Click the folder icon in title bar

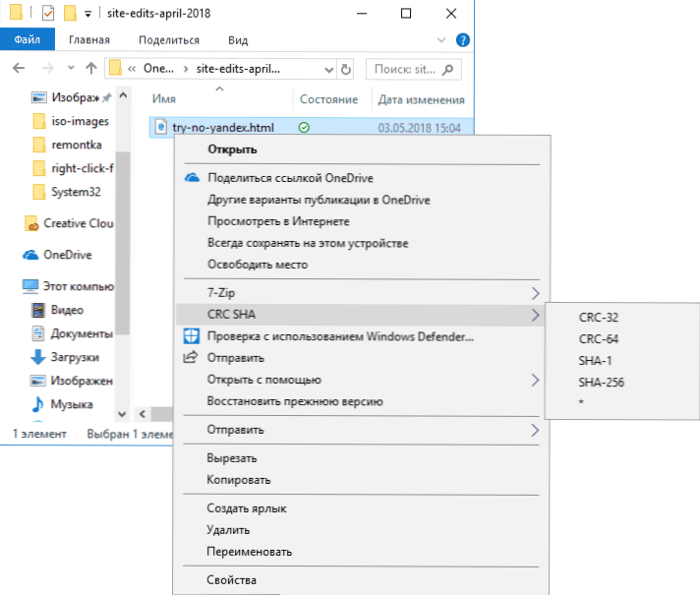pos(16,13)
